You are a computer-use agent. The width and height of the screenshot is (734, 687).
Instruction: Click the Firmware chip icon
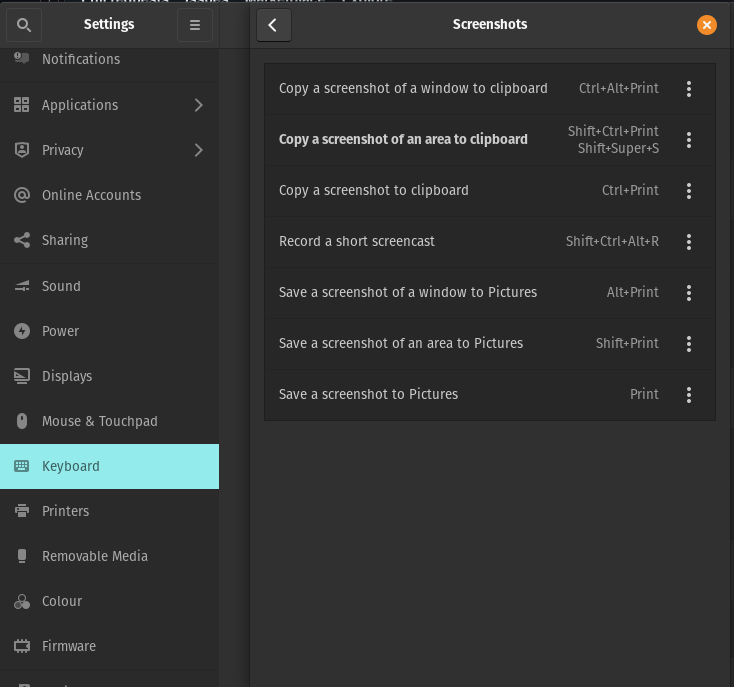point(22,646)
